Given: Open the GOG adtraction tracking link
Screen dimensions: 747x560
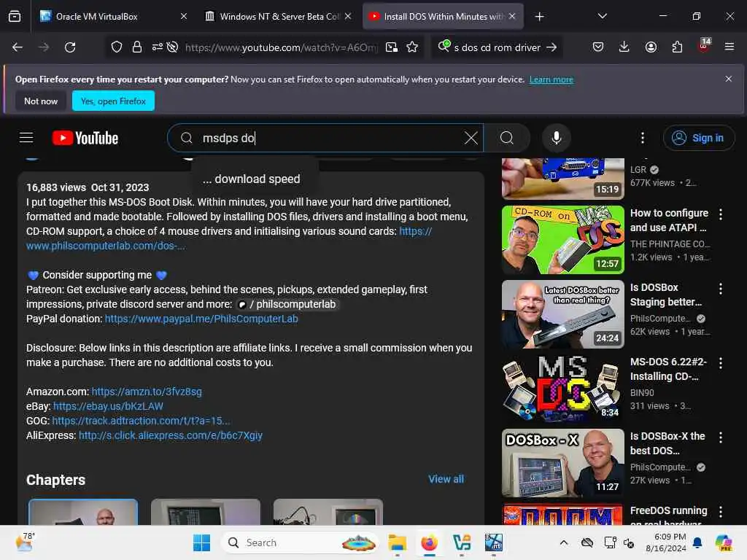Looking at the screenshot, I should point(141,421).
